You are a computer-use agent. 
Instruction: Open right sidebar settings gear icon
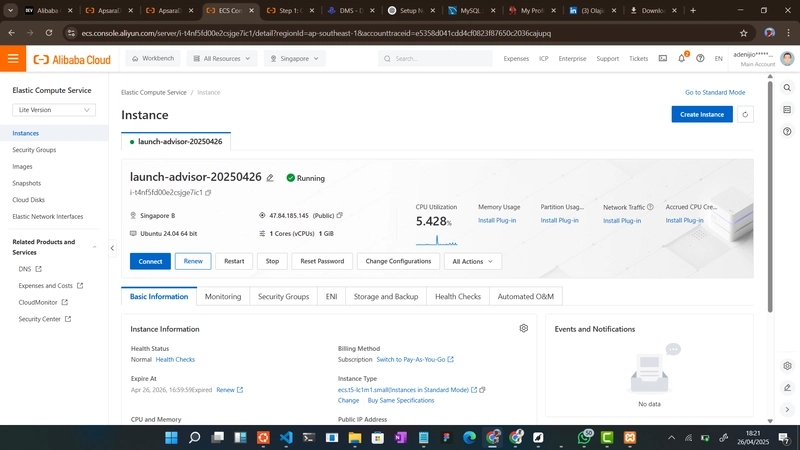tap(787, 366)
